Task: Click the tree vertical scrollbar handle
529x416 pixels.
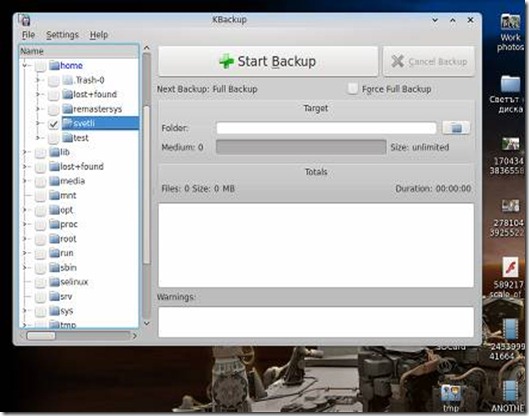Action: point(146,184)
